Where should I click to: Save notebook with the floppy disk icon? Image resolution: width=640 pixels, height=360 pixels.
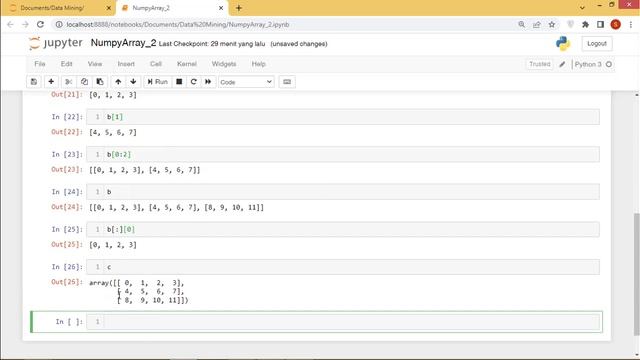(x=34, y=82)
